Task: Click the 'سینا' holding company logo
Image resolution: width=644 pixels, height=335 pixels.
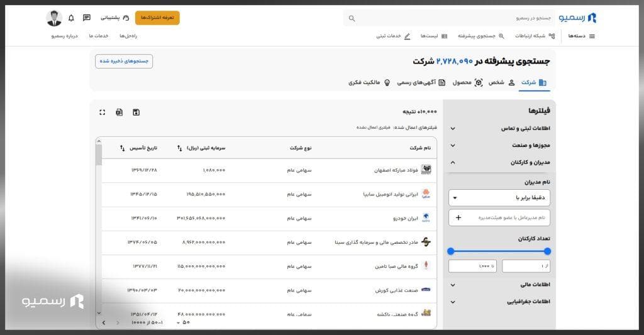Action: tap(426, 242)
